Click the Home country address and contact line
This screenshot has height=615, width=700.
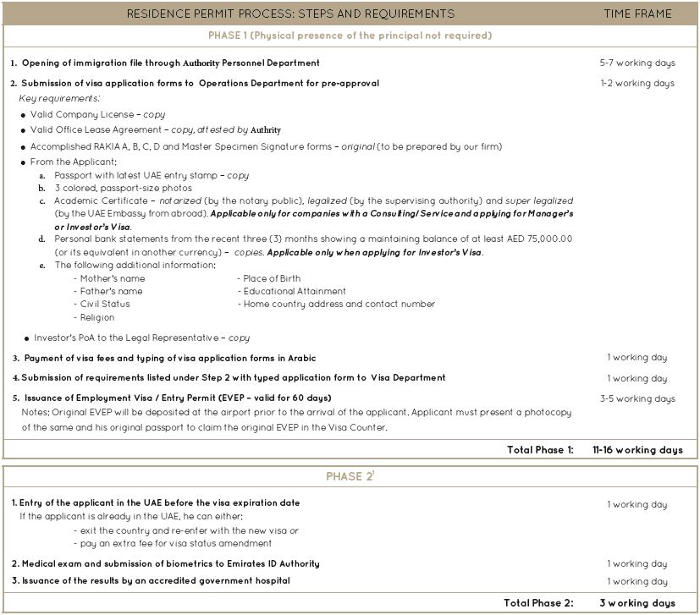point(336,305)
